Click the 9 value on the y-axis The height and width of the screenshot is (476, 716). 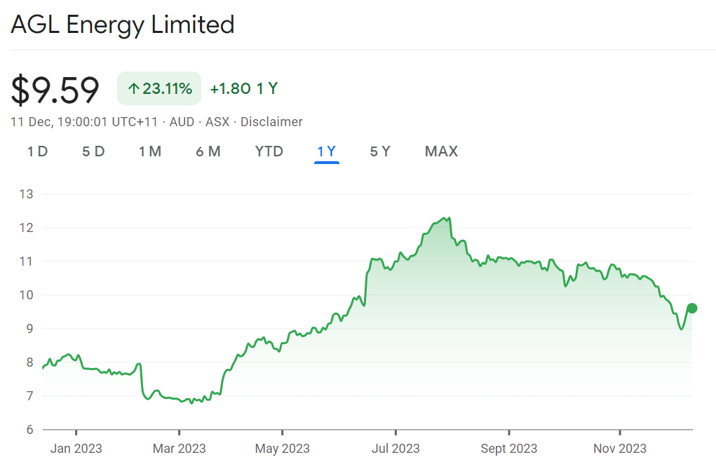click(x=30, y=328)
